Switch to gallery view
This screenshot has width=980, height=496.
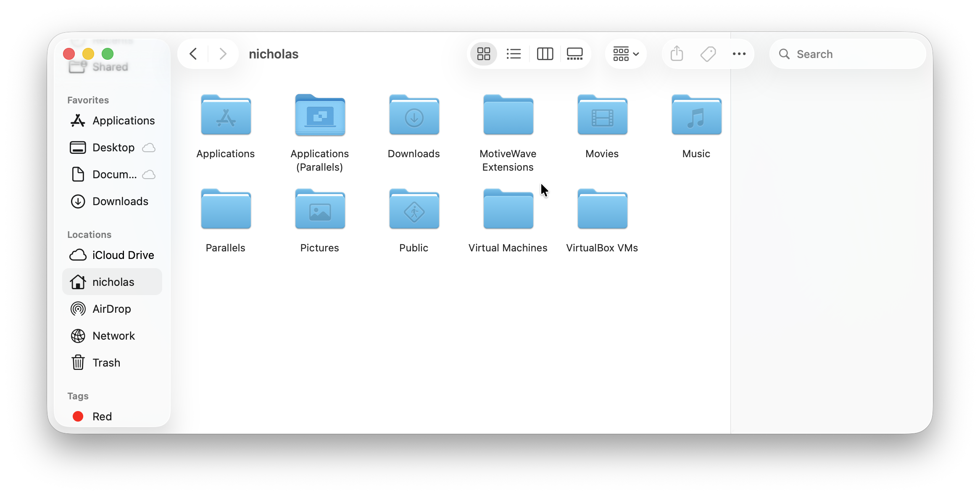(x=574, y=54)
